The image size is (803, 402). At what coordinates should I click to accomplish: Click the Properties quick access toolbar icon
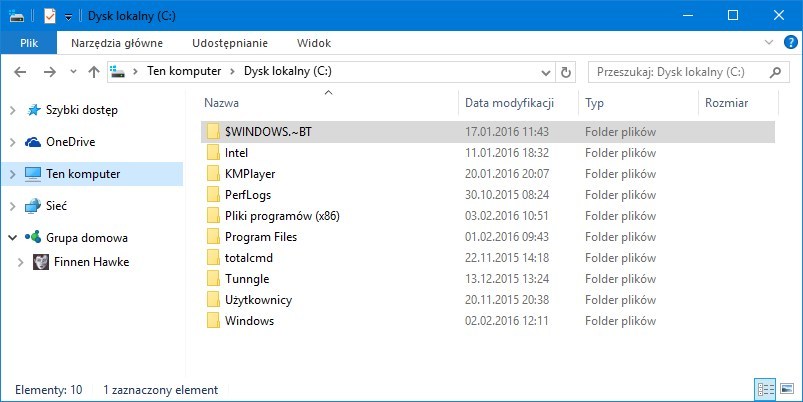click(50, 16)
